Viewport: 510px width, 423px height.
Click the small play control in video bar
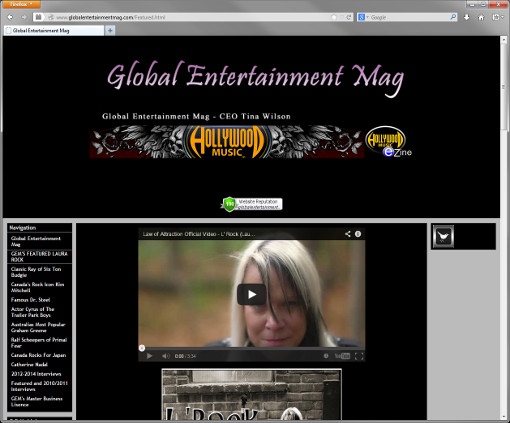pyautogui.click(x=149, y=356)
